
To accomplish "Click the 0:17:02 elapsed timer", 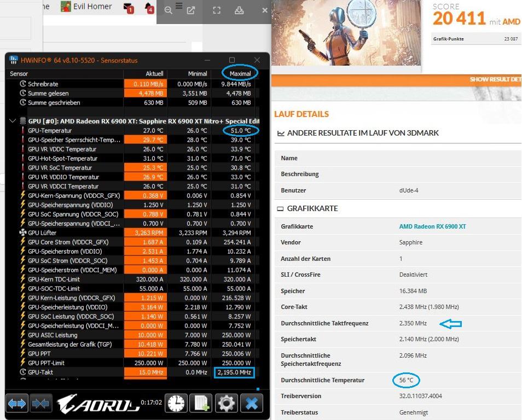I will [x=151, y=402].
